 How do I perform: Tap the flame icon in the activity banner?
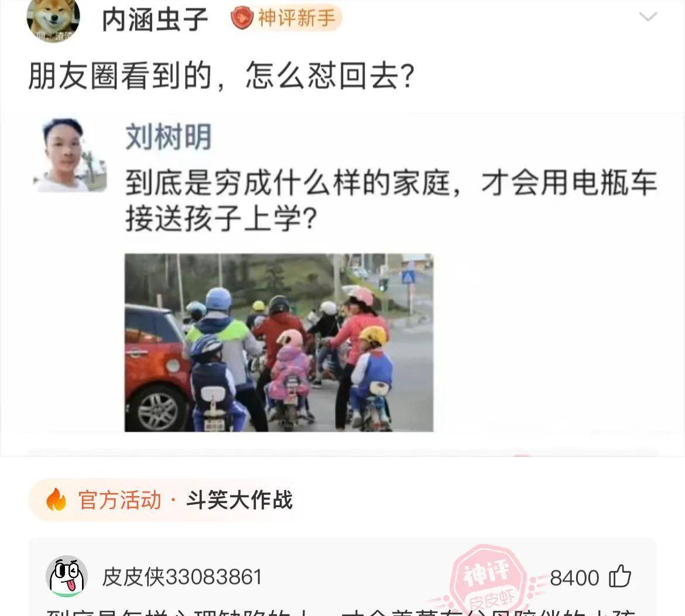[x=56, y=500]
